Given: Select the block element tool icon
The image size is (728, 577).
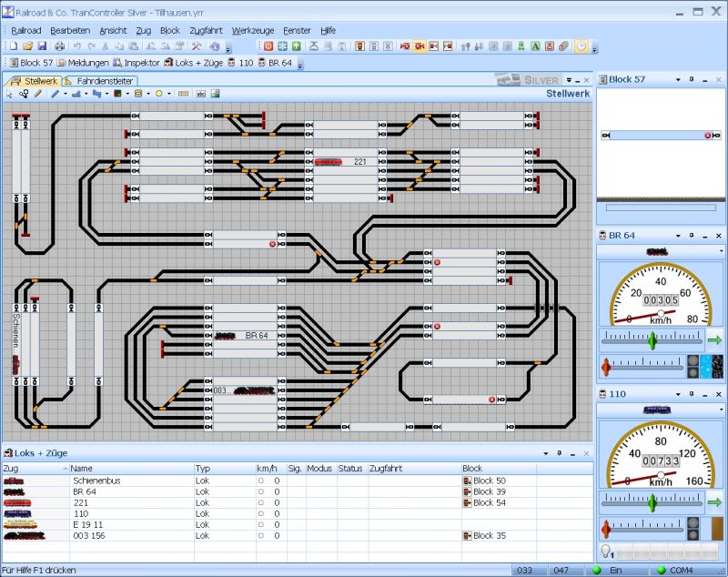Looking at the screenshot, I should 184,94.
